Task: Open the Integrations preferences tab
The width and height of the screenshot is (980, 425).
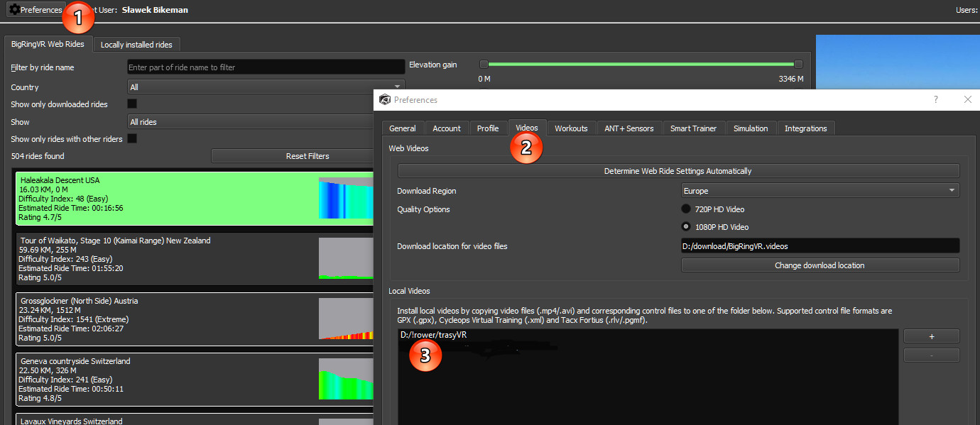Action: [x=806, y=128]
